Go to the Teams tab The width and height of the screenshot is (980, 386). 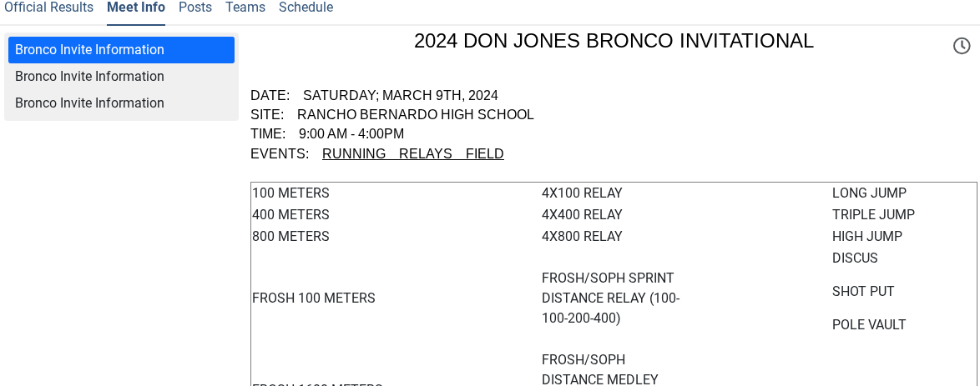coord(245,8)
